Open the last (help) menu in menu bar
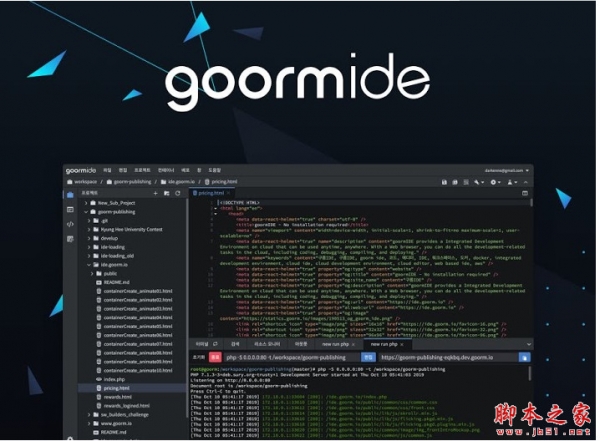This screenshot has height=441, width=600. coord(214,170)
